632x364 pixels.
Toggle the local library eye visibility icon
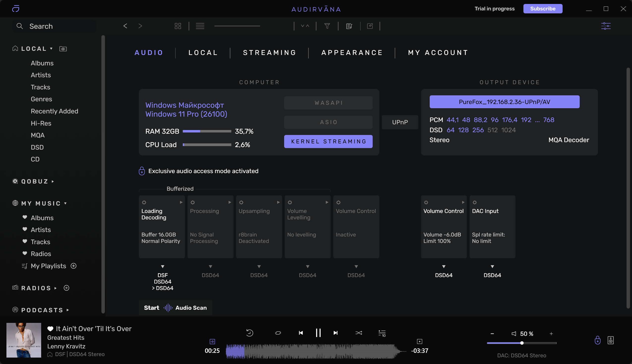63,49
